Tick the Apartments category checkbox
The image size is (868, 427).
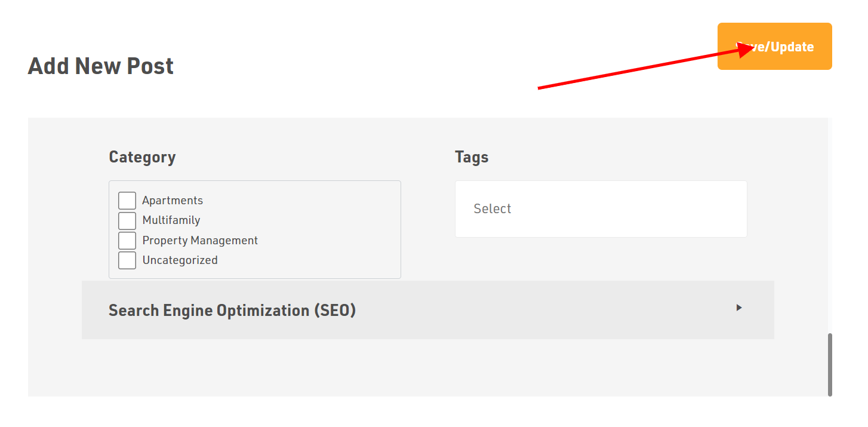point(127,201)
